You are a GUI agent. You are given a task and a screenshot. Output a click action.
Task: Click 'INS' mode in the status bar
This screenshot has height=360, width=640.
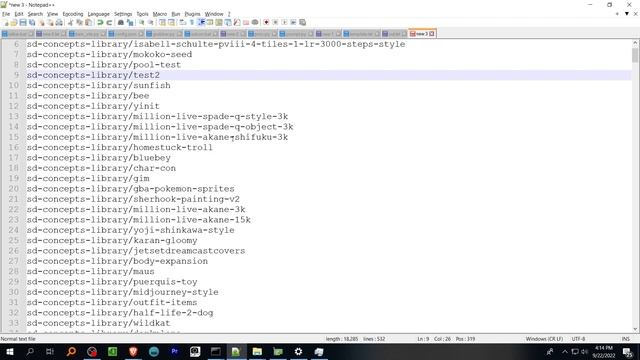[x=625, y=339]
